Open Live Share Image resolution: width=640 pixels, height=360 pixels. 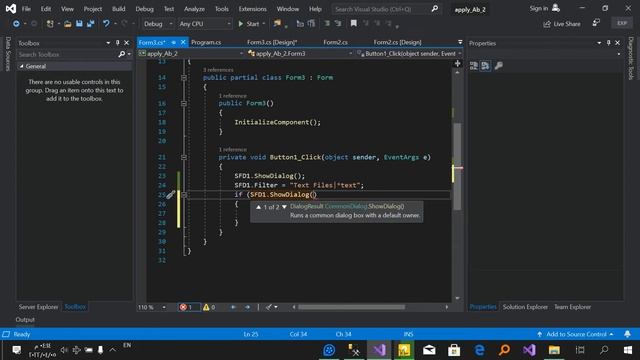(562, 24)
